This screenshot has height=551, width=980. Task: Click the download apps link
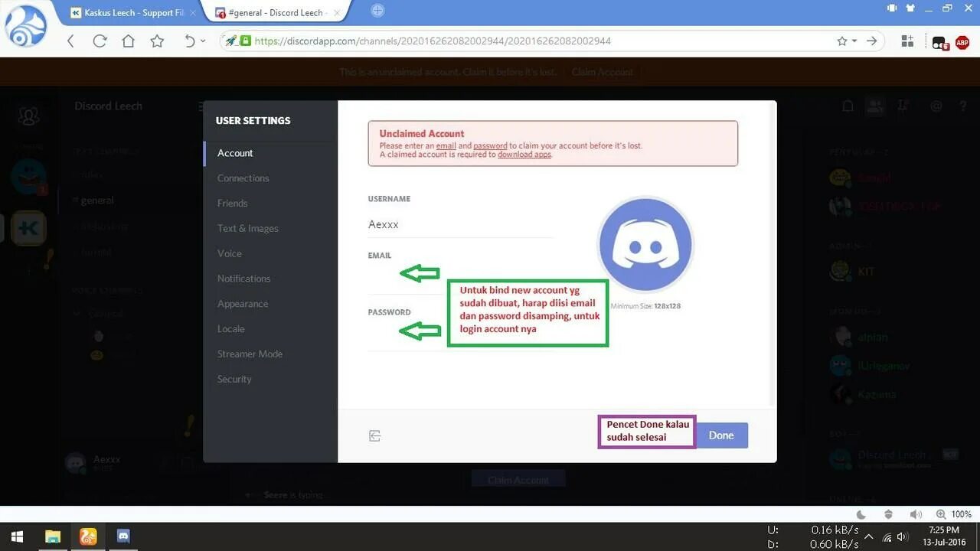tap(524, 155)
